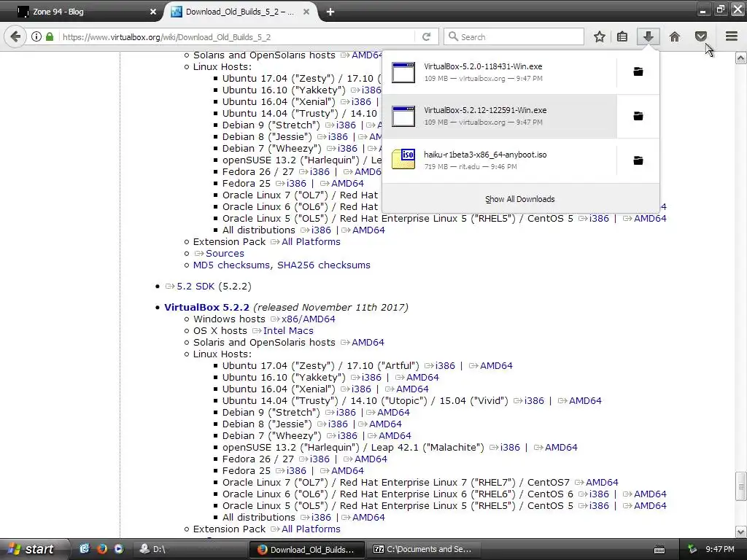Viewport: 747px width, 560px height.
Task: Focus the Search box in toolbar
Action: click(514, 36)
